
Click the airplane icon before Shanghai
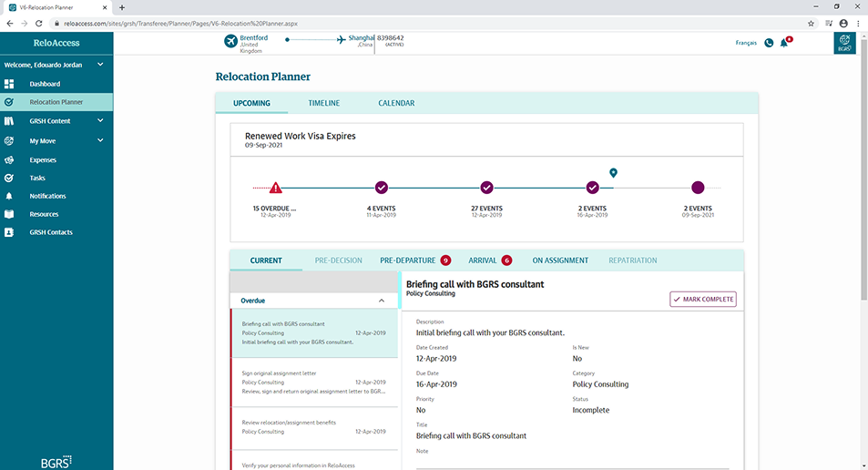pos(341,39)
